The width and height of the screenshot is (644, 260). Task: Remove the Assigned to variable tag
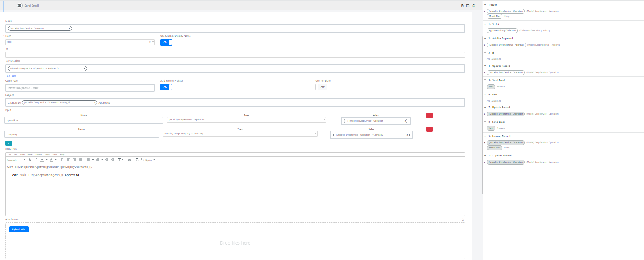(84, 68)
